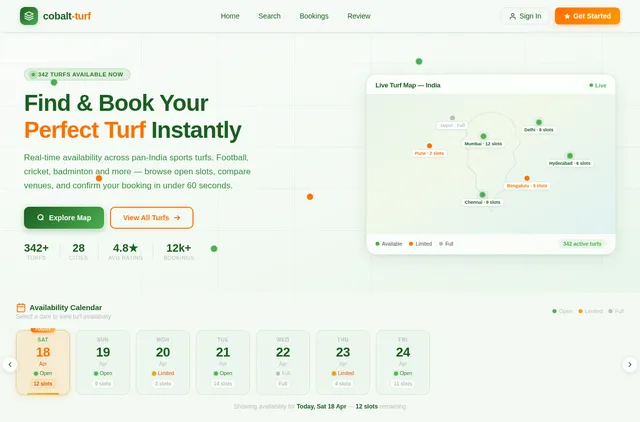Select the Chennai 9 slots map marker

(x=482, y=198)
